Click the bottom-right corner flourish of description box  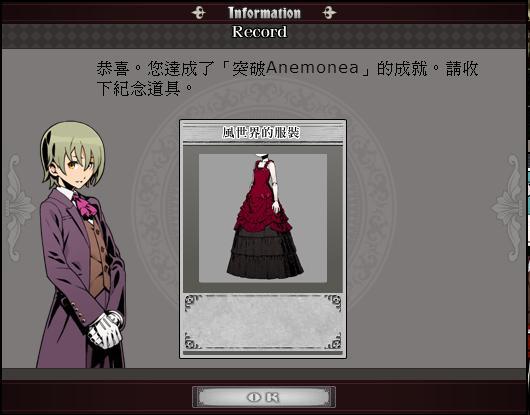click(333, 341)
